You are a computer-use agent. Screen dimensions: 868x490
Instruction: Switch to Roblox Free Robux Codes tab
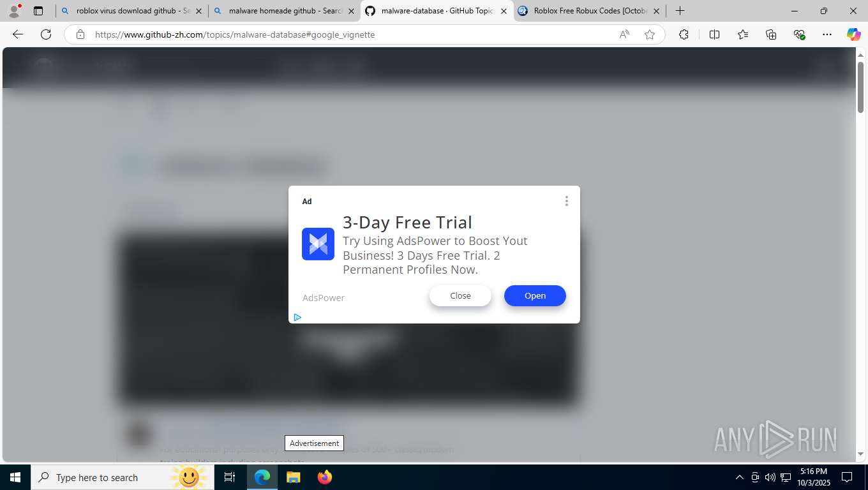pos(589,11)
